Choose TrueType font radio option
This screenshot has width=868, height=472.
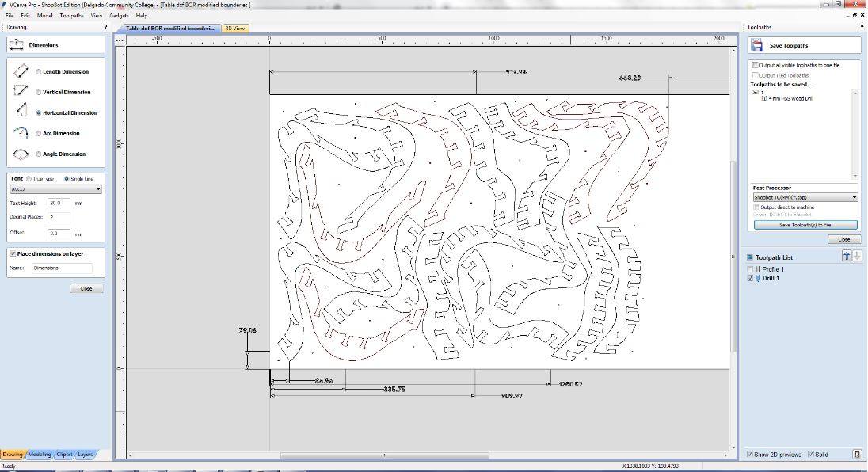[x=29, y=179]
